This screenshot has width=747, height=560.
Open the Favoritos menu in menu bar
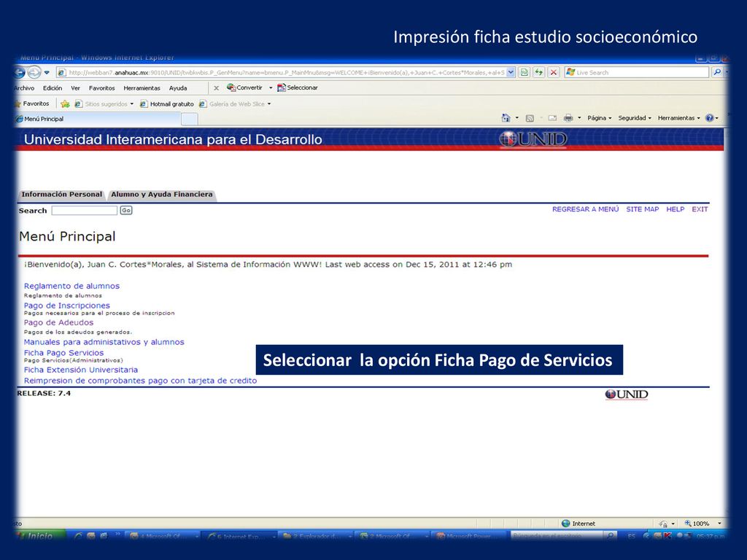click(x=101, y=88)
